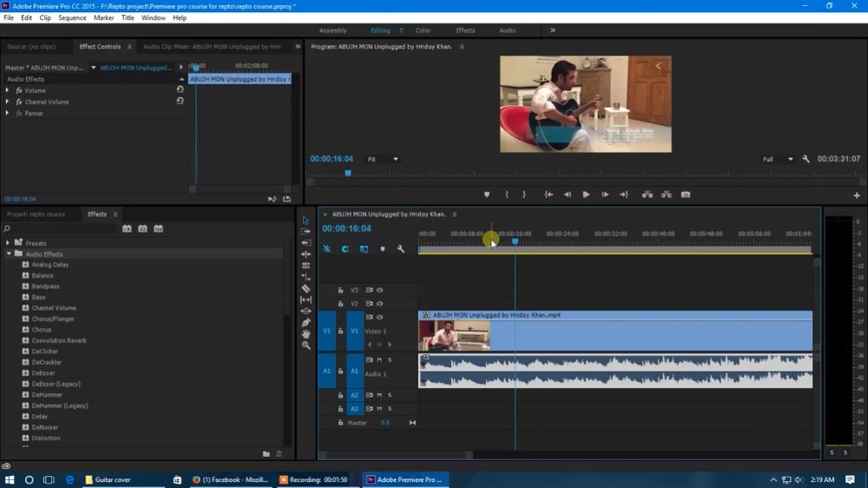Reset the Volume effect

pyautogui.click(x=180, y=89)
